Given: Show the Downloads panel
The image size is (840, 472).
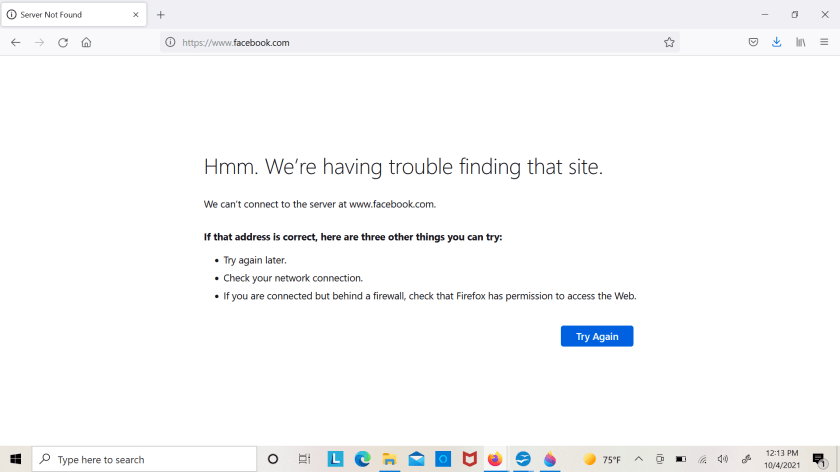Looking at the screenshot, I should 776,43.
